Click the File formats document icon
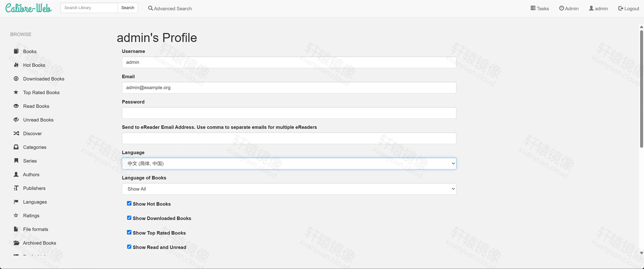This screenshot has height=269, width=644. coord(16,229)
